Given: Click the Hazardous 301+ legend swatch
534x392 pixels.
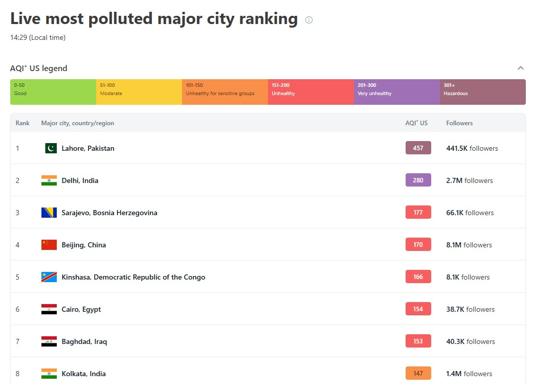Looking at the screenshot, I should (x=482, y=92).
